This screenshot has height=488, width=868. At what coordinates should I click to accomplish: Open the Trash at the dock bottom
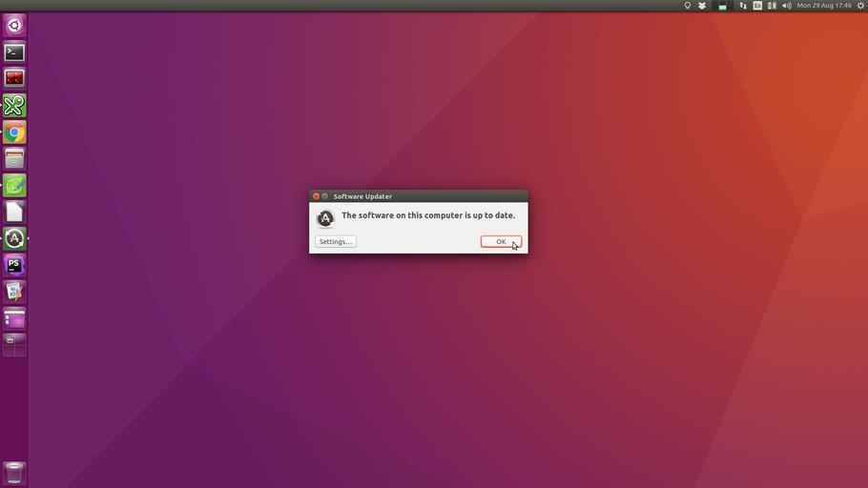click(x=14, y=473)
